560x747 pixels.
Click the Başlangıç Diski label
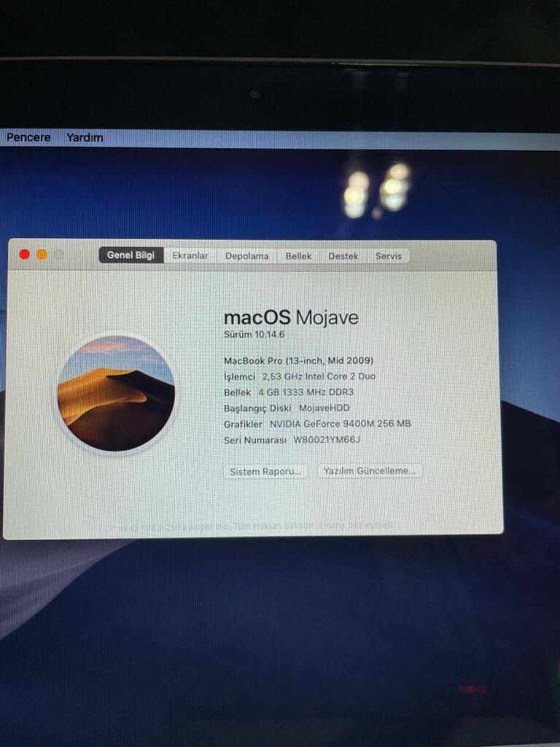257,409
